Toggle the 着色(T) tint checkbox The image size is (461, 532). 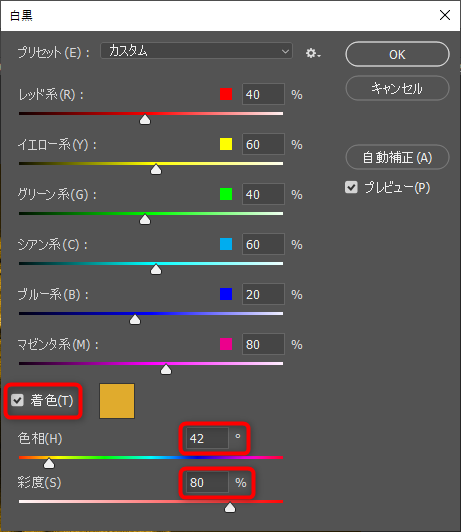pos(17,400)
